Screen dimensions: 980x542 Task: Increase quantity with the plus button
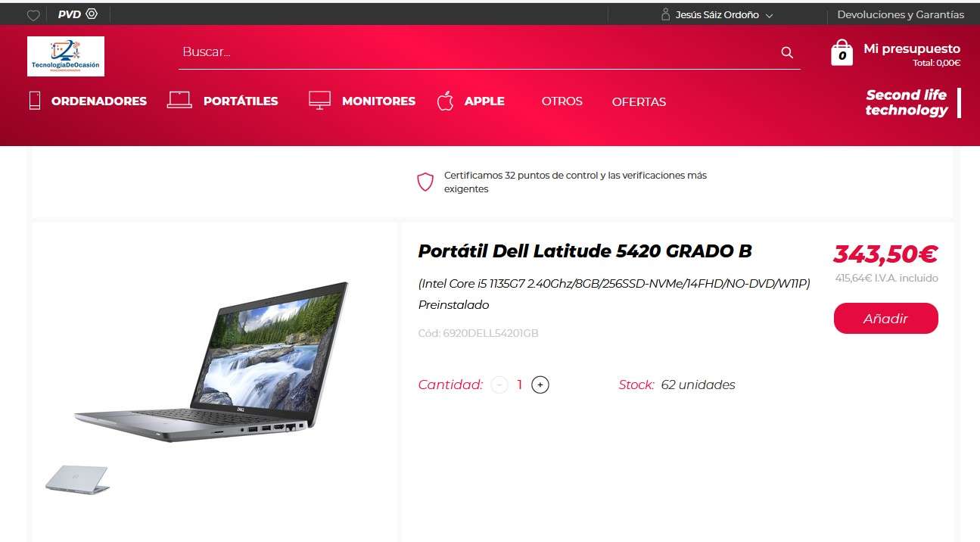[540, 385]
